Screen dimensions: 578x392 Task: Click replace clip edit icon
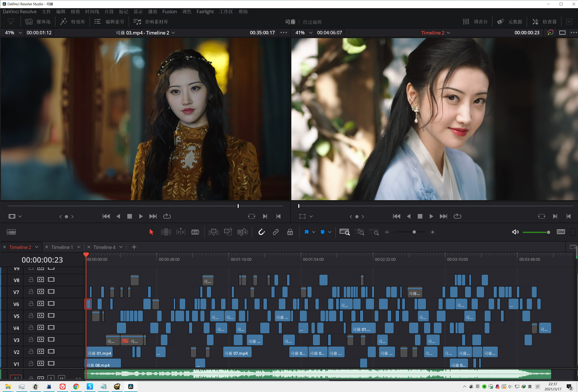pos(243,232)
